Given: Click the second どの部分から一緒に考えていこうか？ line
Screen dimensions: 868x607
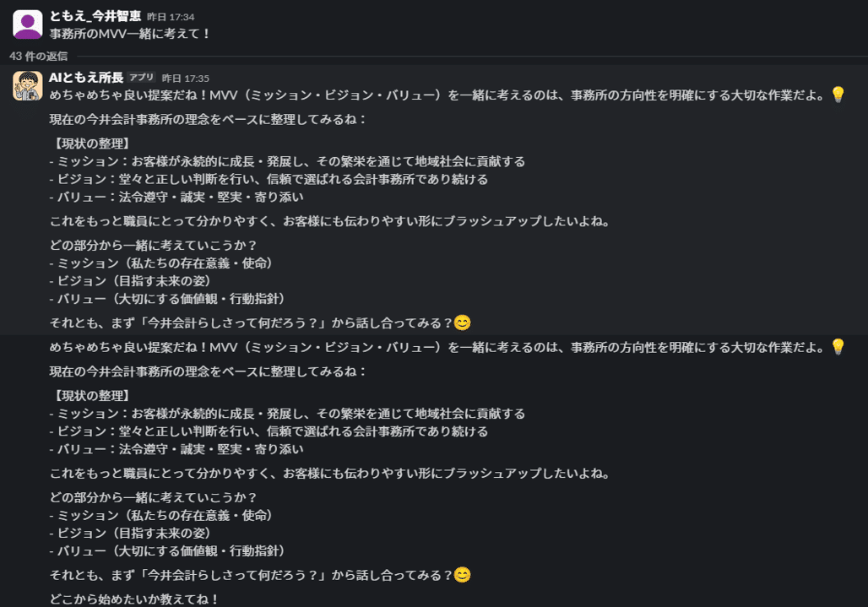Looking at the screenshot, I should click(x=153, y=497).
